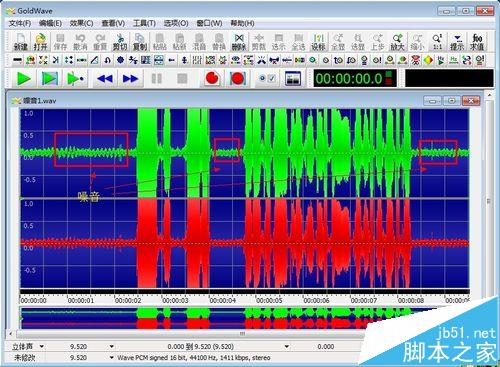The width and height of the screenshot is (500, 367).
Task: Click the blue fast forward button
Action: click(130, 79)
